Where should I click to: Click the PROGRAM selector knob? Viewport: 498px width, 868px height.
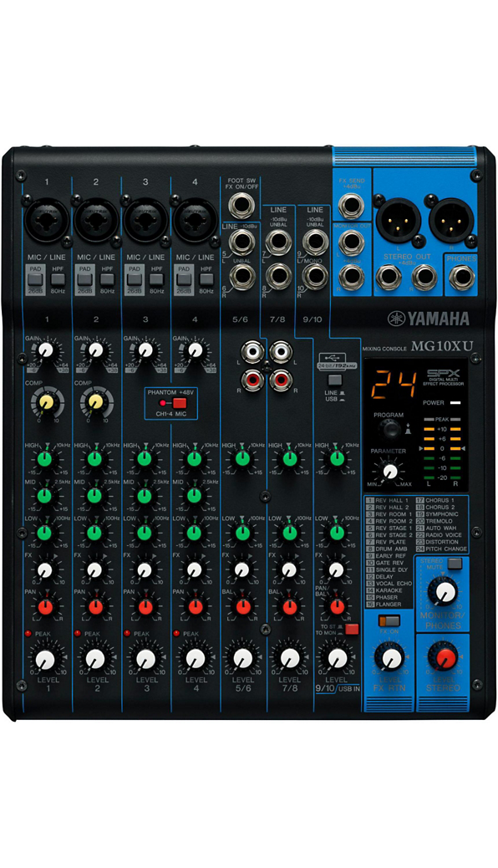pos(389,429)
